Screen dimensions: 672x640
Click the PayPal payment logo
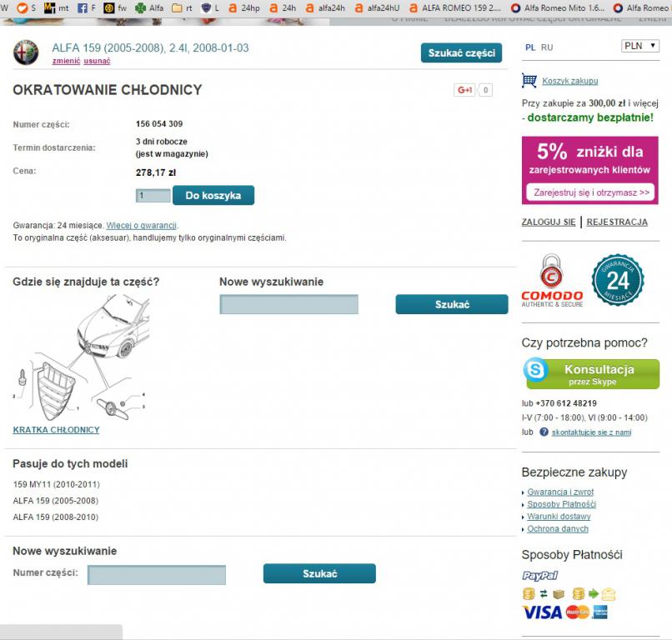click(x=540, y=575)
